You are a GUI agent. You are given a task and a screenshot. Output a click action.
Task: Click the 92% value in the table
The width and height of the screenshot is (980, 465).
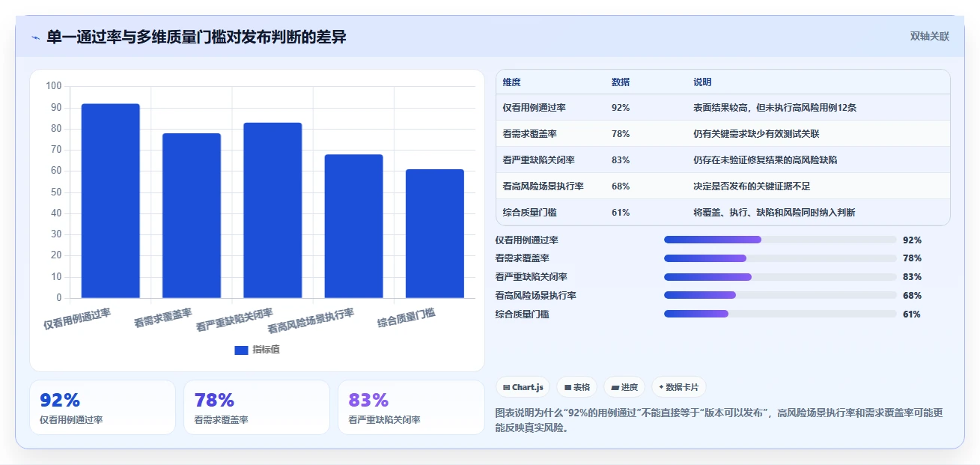(x=621, y=108)
